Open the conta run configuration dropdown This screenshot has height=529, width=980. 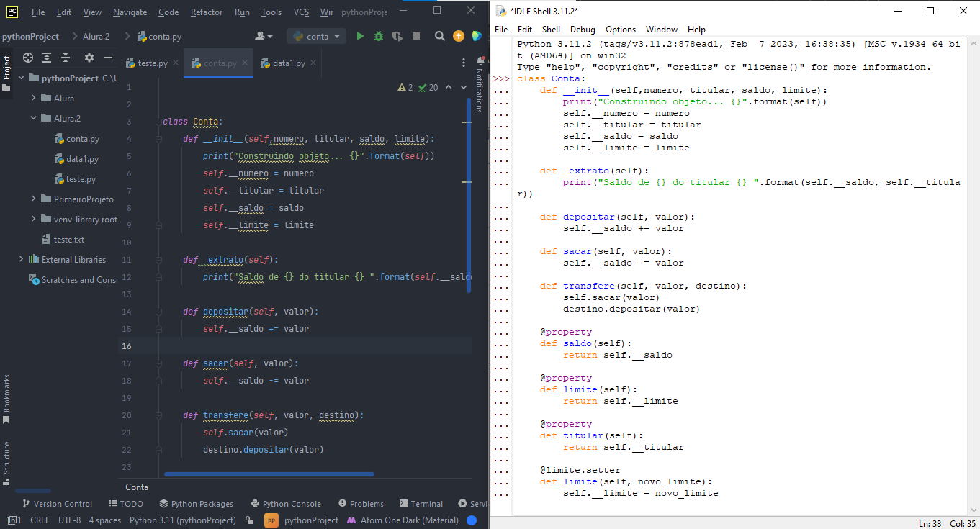click(x=316, y=36)
